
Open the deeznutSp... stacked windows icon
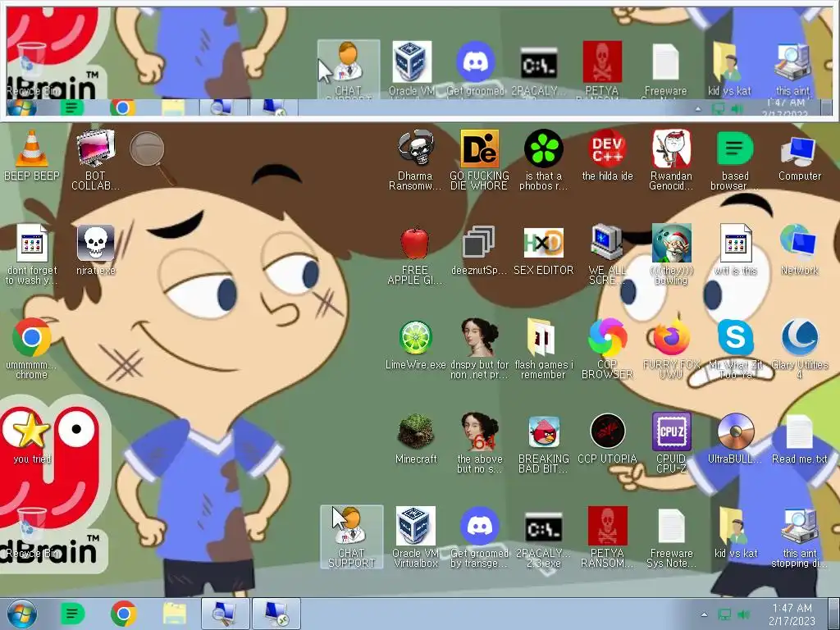point(479,249)
